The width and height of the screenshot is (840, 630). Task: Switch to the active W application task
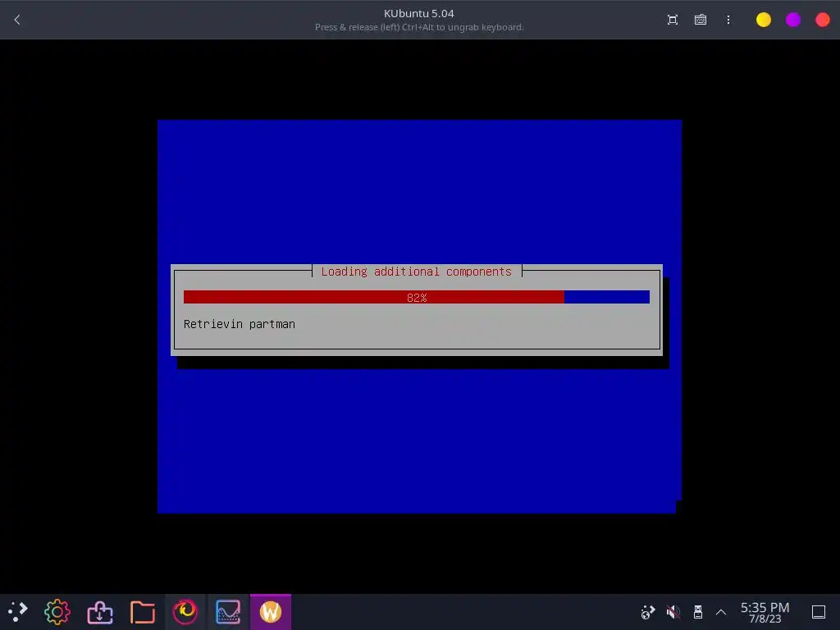(271, 611)
